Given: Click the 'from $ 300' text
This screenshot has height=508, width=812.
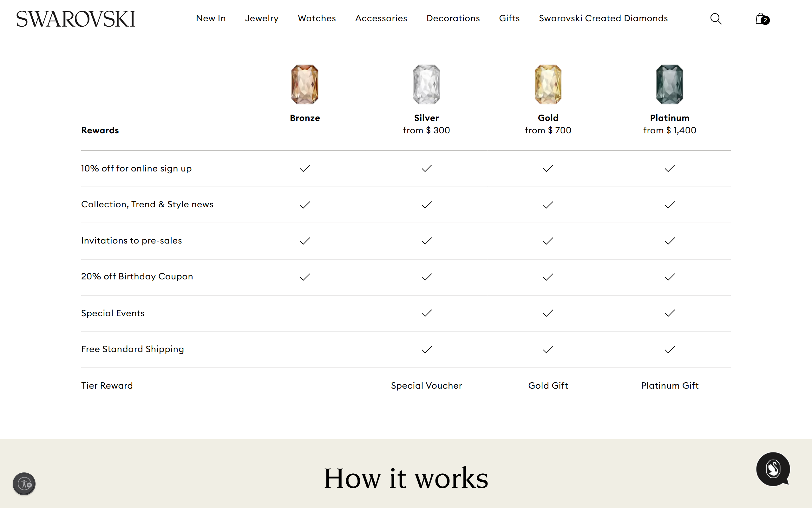Looking at the screenshot, I should [x=427, y=130].
